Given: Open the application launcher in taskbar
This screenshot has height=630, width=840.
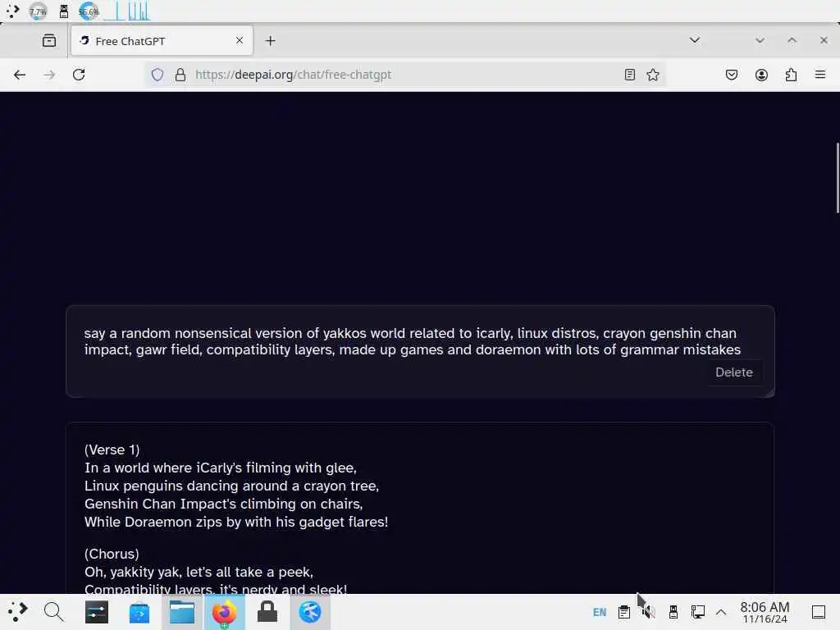Looking at the screenshot, I should (x=17, y=612).
